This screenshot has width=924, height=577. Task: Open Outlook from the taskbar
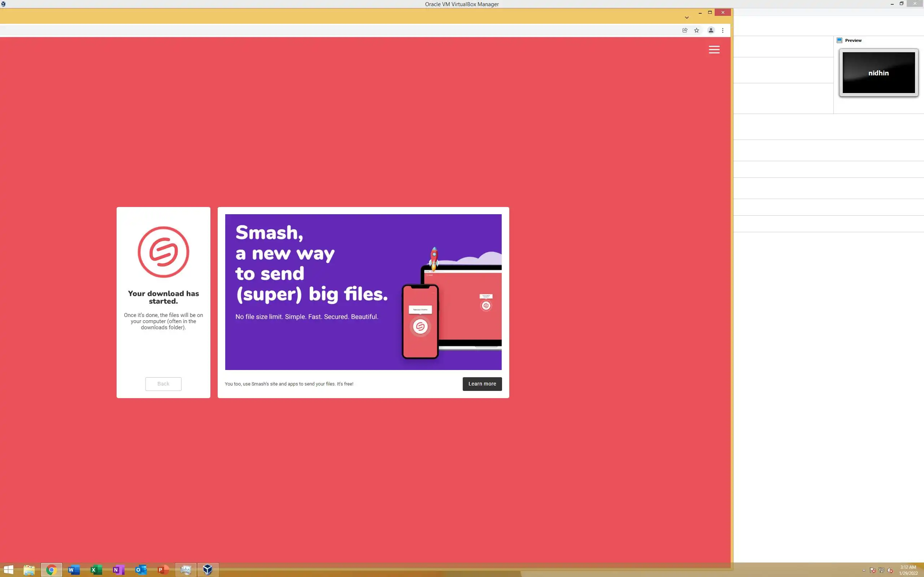click(x=141, y=570)
